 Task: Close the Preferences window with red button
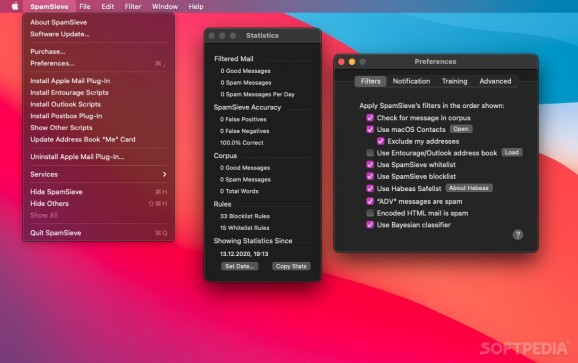[x=341, y=62]
